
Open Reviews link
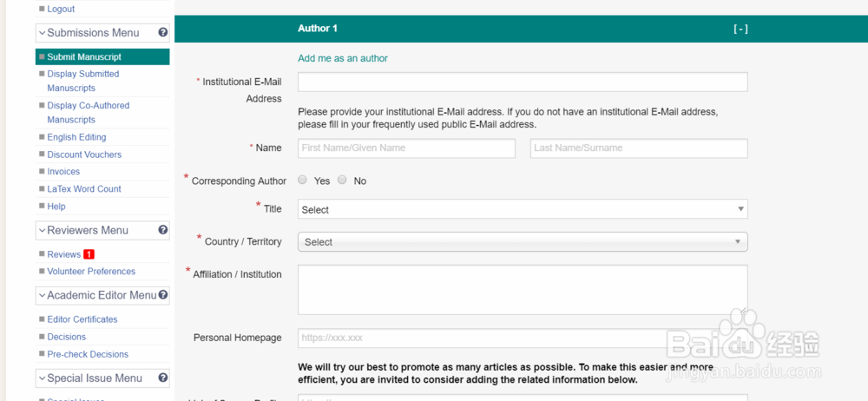click(x=63, y=254)
